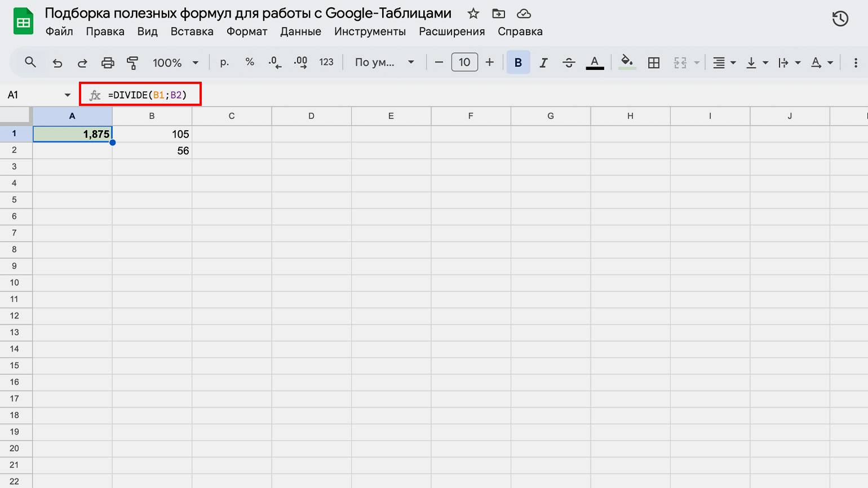Toggle bold formatting
This screenshot has height=488, width=868.
click(518, 62)
